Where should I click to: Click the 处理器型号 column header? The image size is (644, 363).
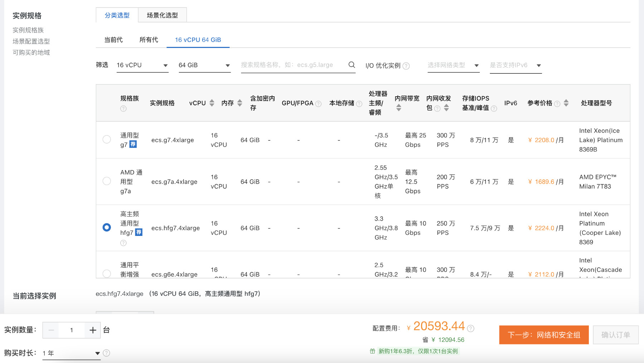click(596, 103)
